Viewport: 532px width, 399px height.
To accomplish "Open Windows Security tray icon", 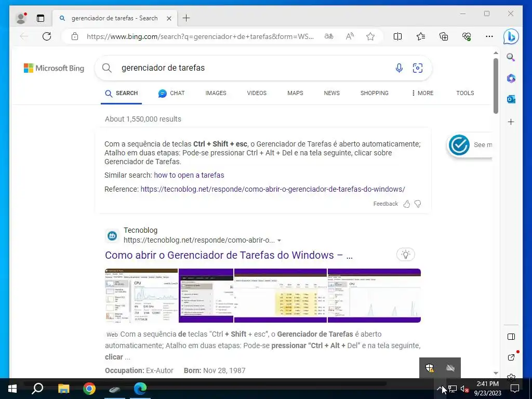I will point(430,368).
